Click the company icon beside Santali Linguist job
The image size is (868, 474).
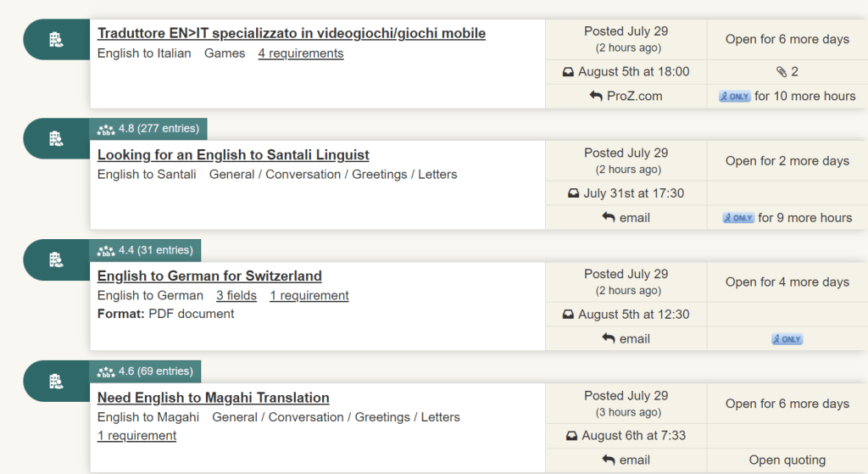pyautogui.click(x=56, y=138)
